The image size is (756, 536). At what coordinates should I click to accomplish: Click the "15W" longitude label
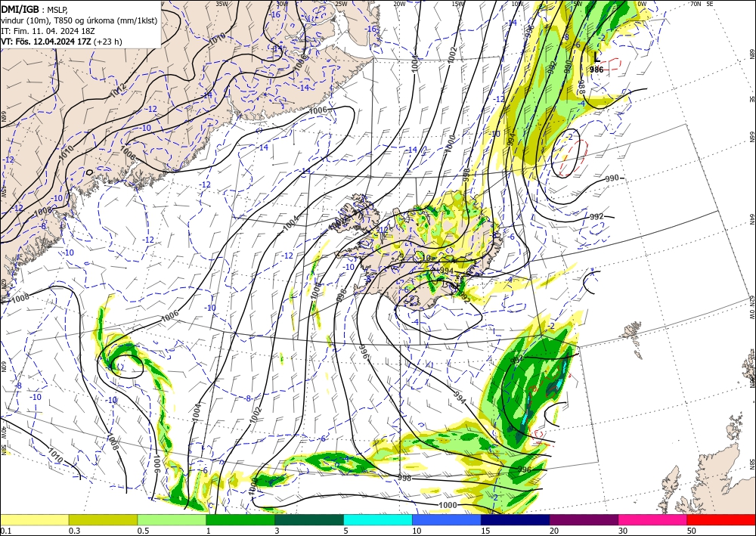coord(458,3)
